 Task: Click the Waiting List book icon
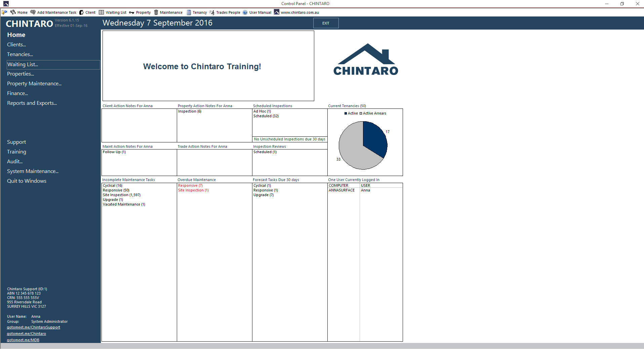[102, 12]
